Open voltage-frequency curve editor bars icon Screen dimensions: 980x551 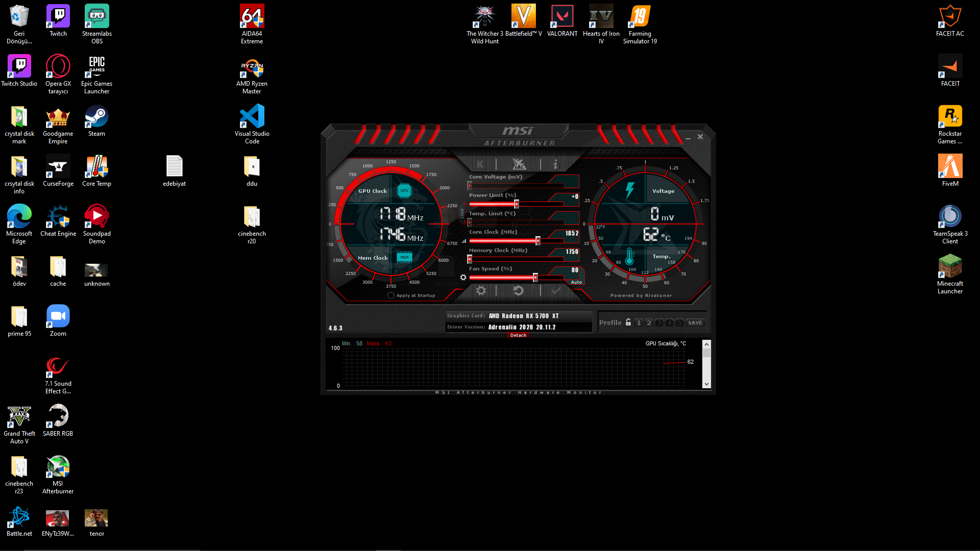pyautogui.click(x=464, y=241)
